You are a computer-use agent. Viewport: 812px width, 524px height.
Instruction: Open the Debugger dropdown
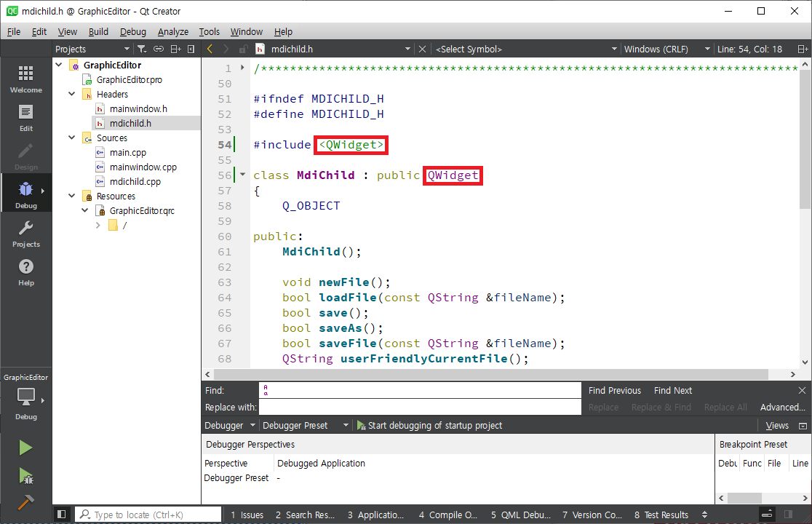point(229,426)
